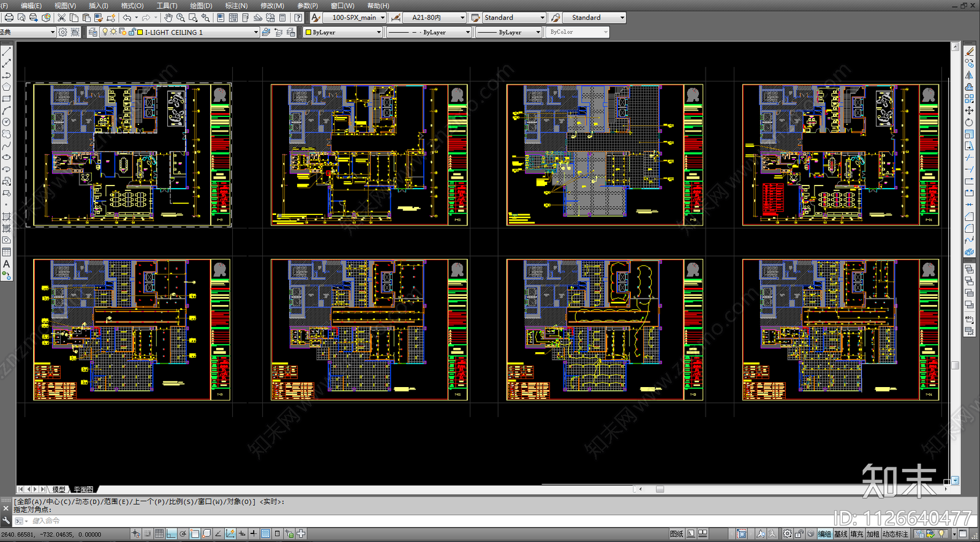980x542 pixels.
Task: Click the Cut scissors icon
Action: tap(62, 18)
